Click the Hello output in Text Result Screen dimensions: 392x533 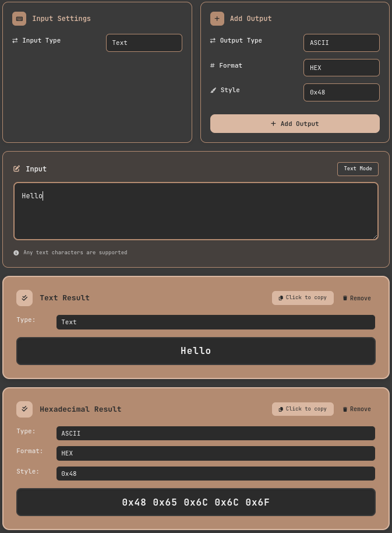pyautogui.click(x=196, y=351)
